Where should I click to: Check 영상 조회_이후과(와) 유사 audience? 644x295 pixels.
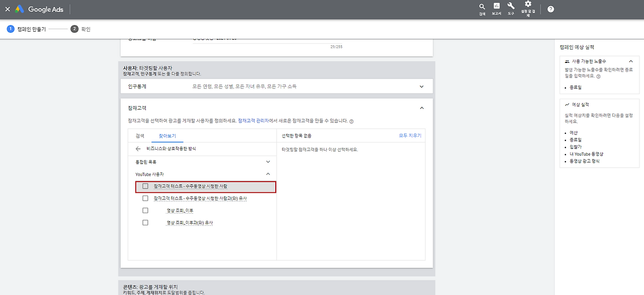pyautogui.click(x=145, y=223)
